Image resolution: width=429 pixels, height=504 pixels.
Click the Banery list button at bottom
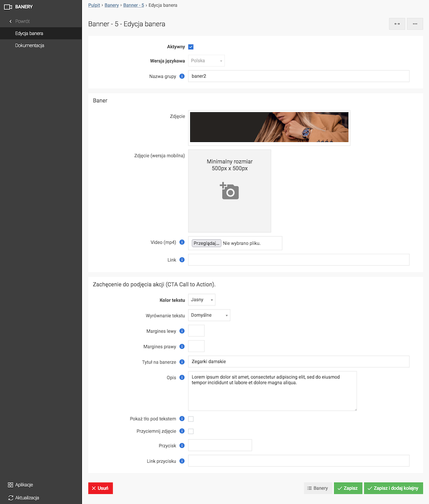pos(318,488)
